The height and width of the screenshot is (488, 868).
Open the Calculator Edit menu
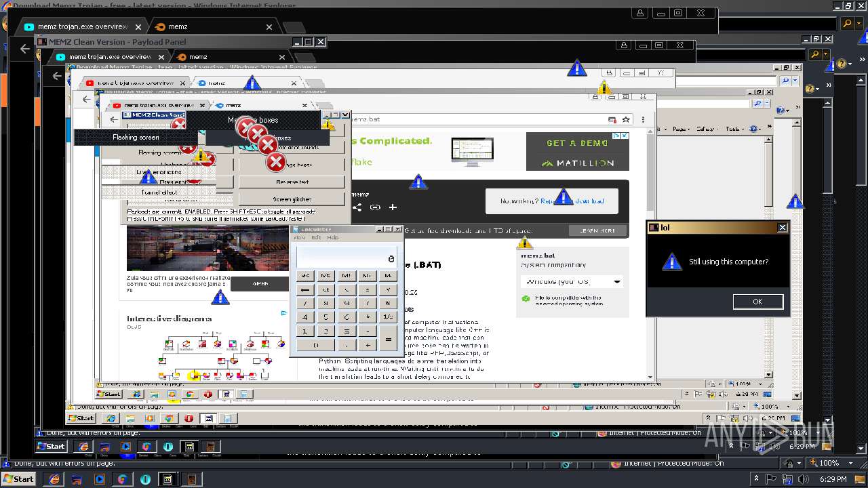tap(316, 238)
